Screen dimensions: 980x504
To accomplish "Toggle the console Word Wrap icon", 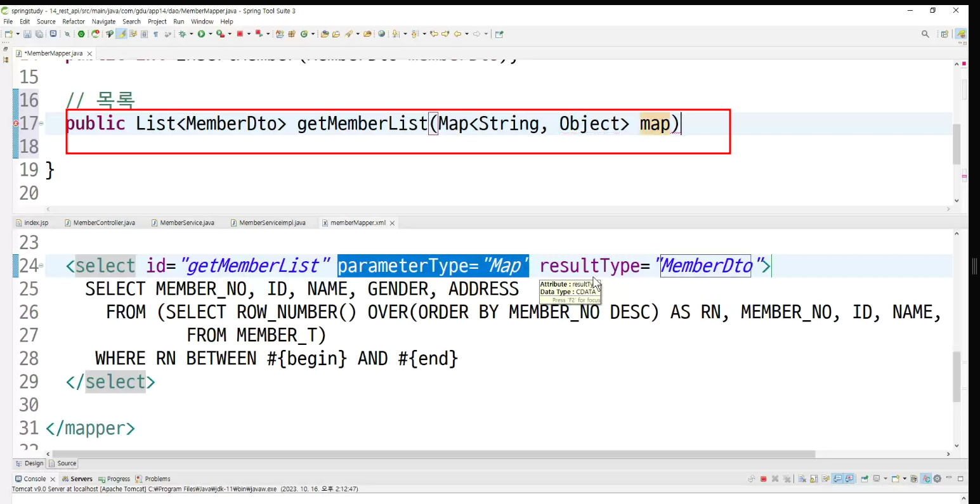I will click(826, 479).
